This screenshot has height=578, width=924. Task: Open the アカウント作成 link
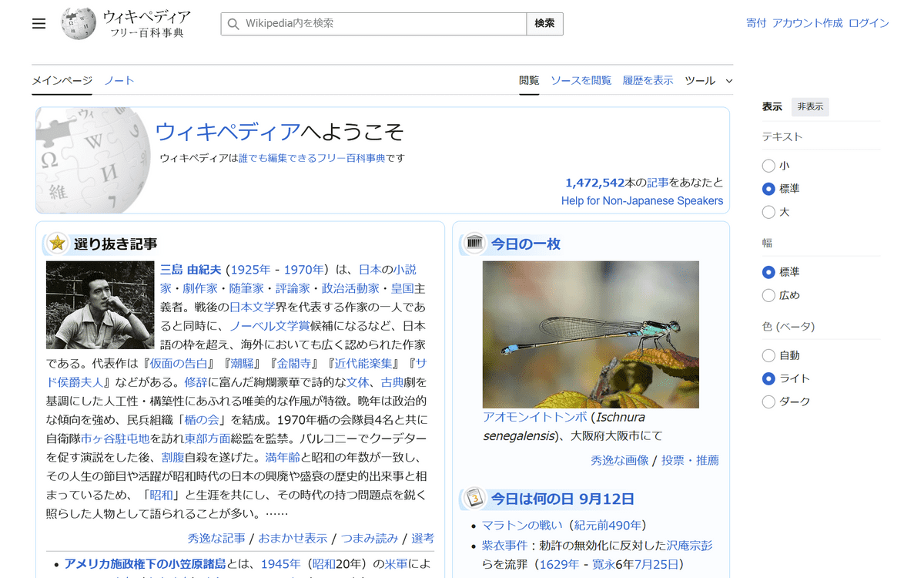(x=808, y=23)
